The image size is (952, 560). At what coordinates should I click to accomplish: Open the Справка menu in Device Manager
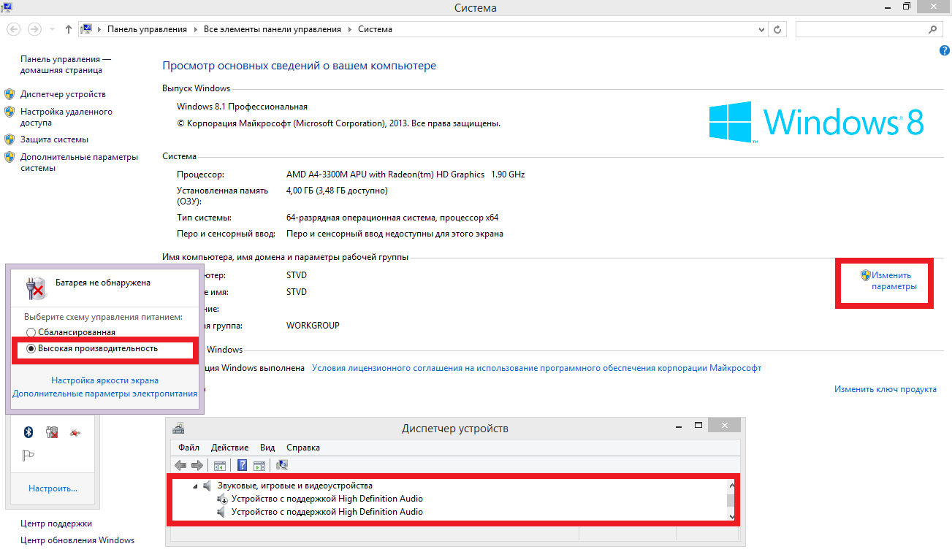(303, 448)
